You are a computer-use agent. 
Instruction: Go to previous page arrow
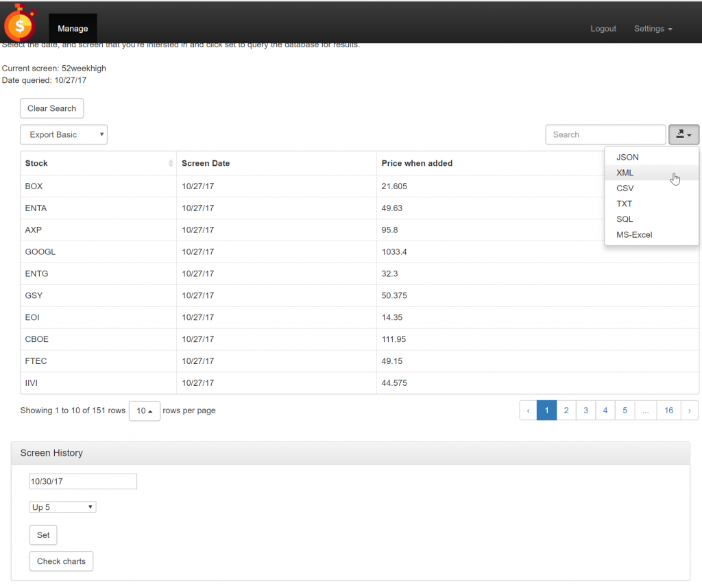tap(529, 411)
